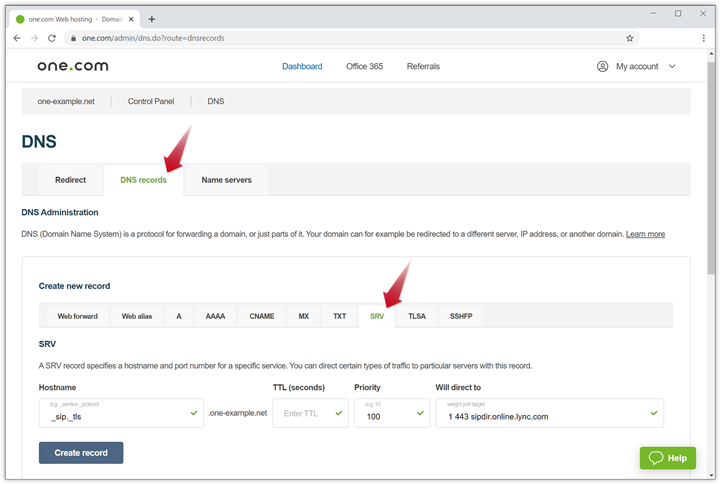
Task: Choose the TXT record type
Action: [x=339, y=316]
